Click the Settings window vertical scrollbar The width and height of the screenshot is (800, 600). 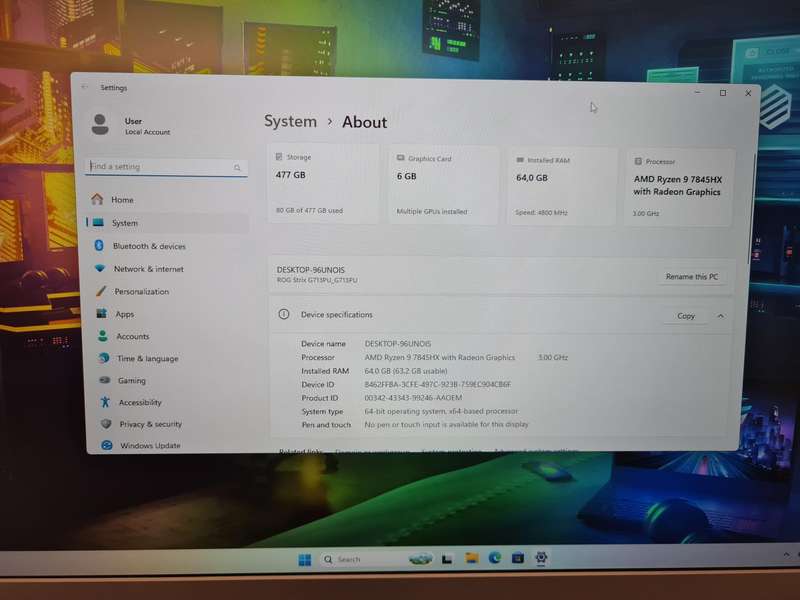tap(752, 208)
